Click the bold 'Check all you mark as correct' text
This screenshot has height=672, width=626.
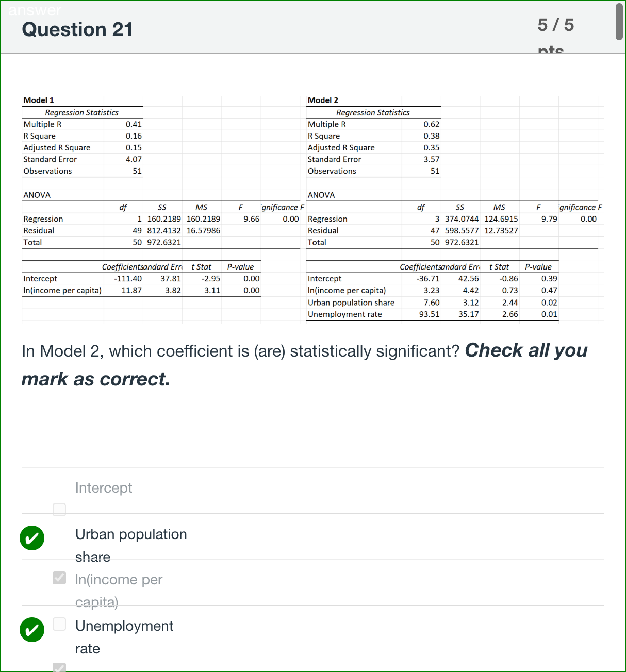click(304, 365)
